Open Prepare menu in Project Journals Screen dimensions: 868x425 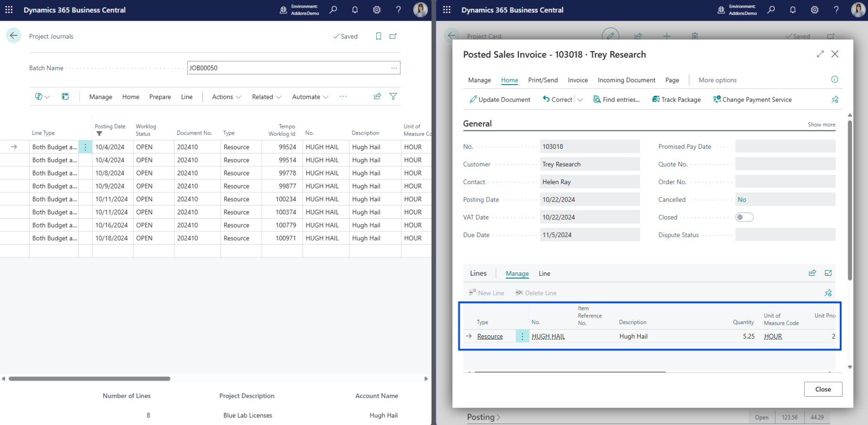[x=160, y=97]
